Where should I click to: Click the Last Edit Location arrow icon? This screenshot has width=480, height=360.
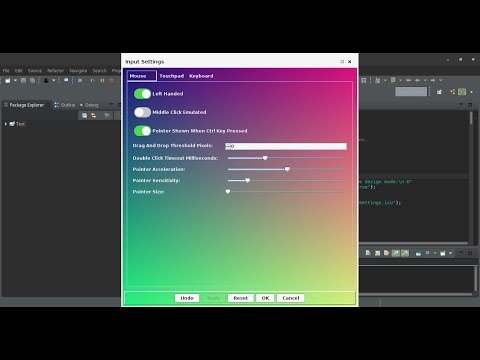click(x=408, y=80)
